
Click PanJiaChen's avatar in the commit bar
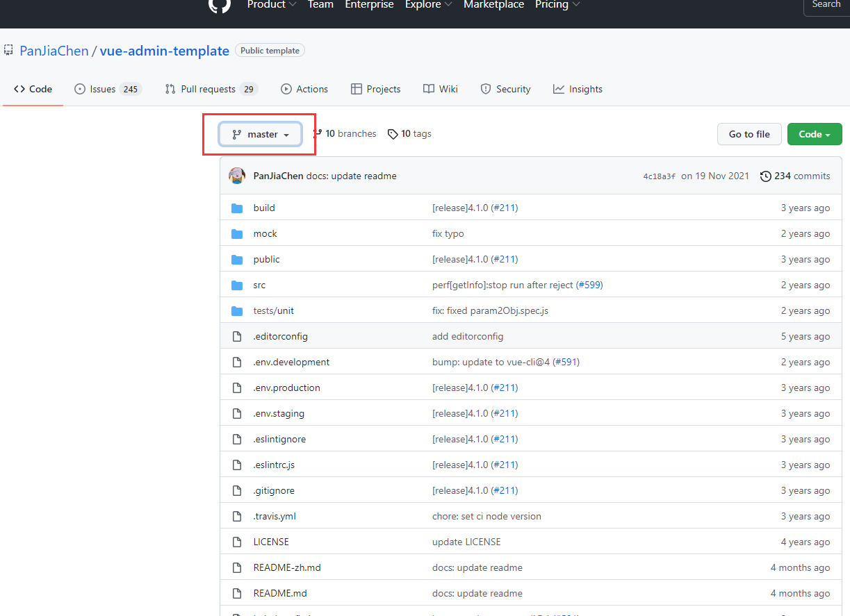[x=237, y=176]
